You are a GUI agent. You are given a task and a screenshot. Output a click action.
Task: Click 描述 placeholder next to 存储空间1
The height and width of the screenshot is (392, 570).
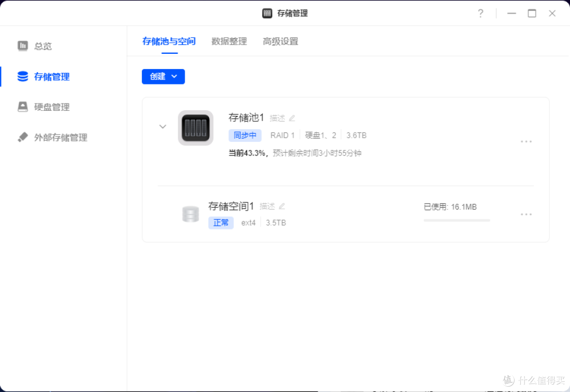[267, 206]
